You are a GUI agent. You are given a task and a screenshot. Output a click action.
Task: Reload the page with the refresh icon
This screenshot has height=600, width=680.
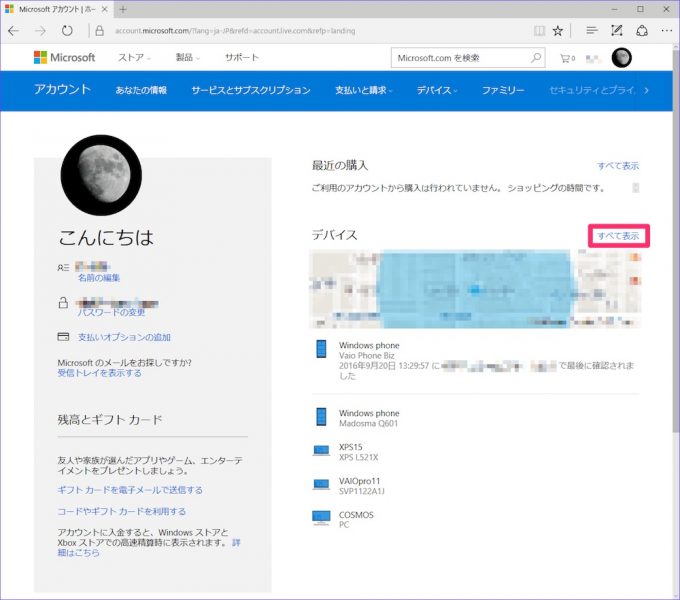tap(67, 31)
